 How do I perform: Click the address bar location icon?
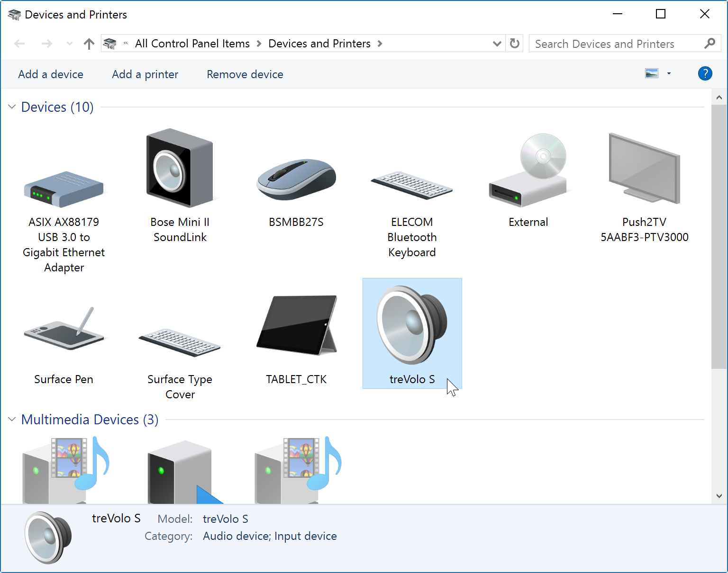point(109,44)
